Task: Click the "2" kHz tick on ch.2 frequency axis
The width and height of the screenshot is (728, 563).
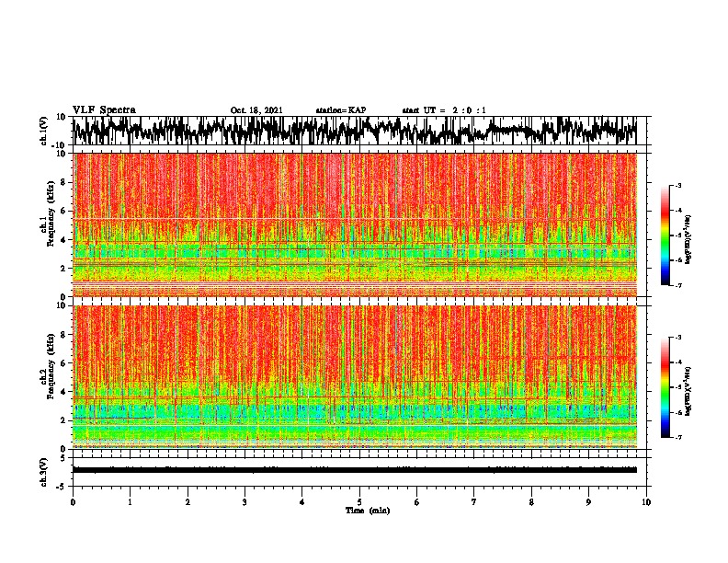Action: click(64, 420)
